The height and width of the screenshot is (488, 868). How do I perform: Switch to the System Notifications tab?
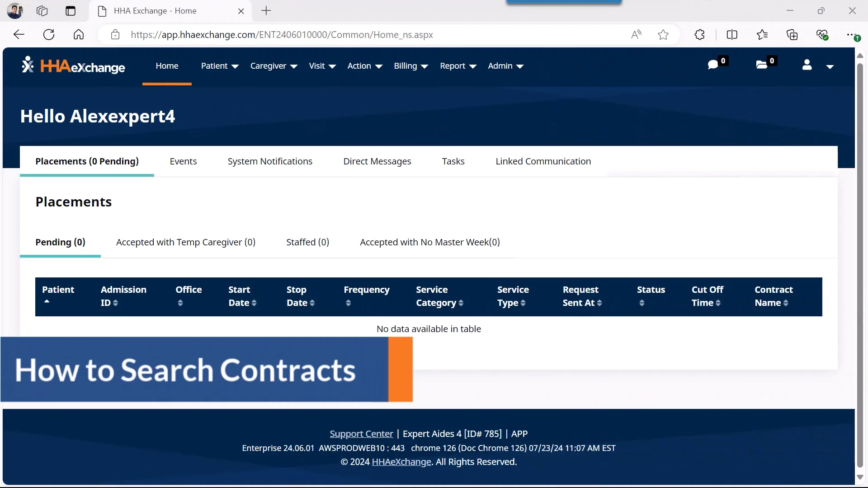point(270,161)
